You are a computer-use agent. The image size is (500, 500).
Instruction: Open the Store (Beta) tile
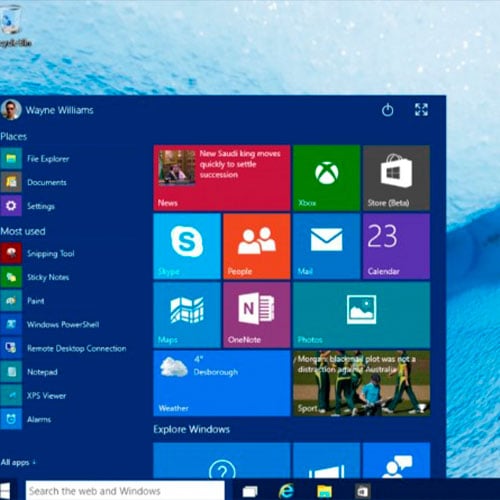point(396,178)
